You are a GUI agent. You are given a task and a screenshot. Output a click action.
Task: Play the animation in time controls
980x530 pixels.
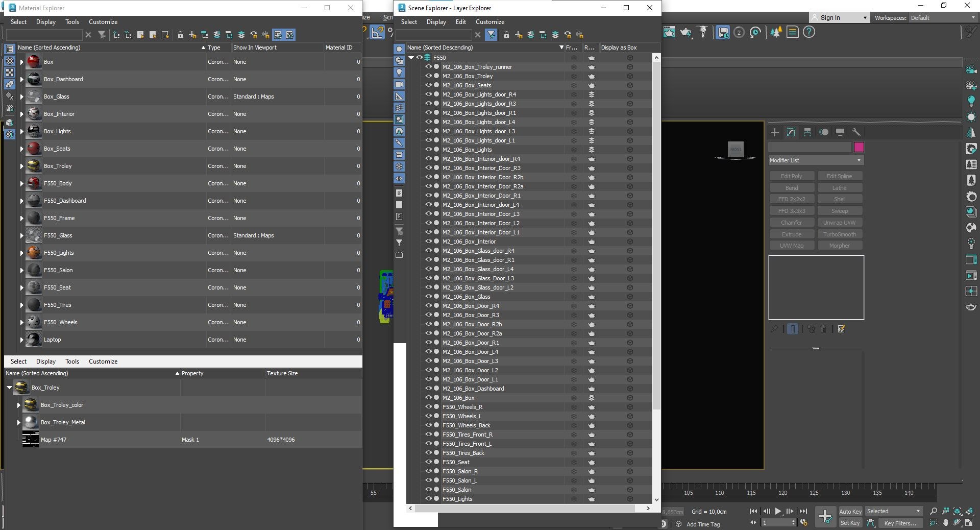(778, 511)
